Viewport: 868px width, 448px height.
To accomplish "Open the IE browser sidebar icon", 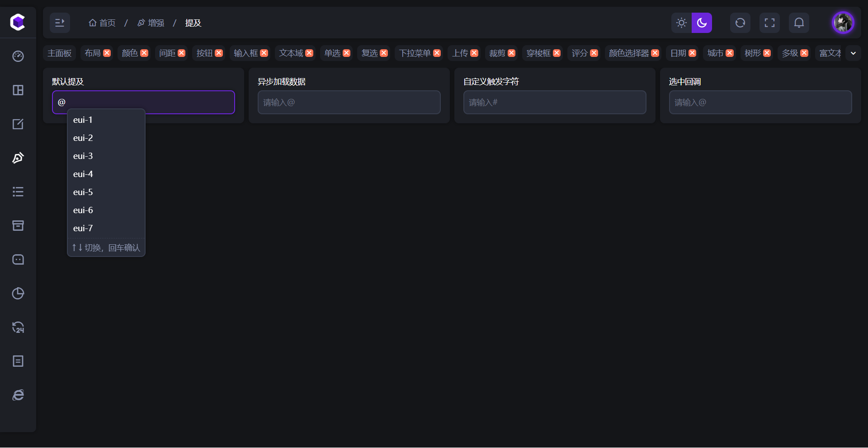I will pos(18,395).
